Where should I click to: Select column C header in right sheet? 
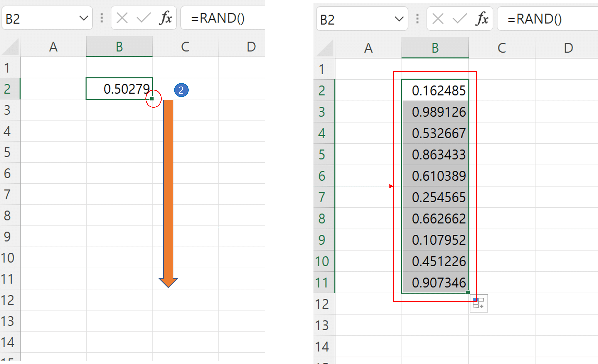tap(502, 48)
